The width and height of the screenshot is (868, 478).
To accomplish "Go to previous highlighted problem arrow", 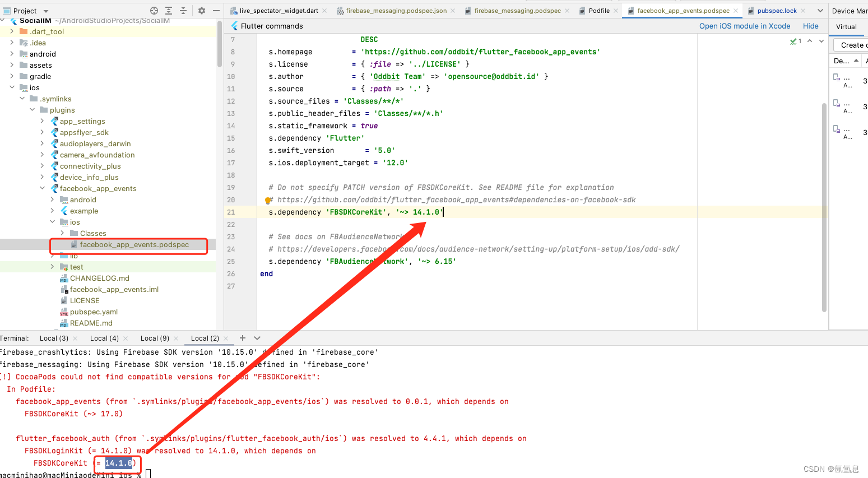I will coord(810,41).
